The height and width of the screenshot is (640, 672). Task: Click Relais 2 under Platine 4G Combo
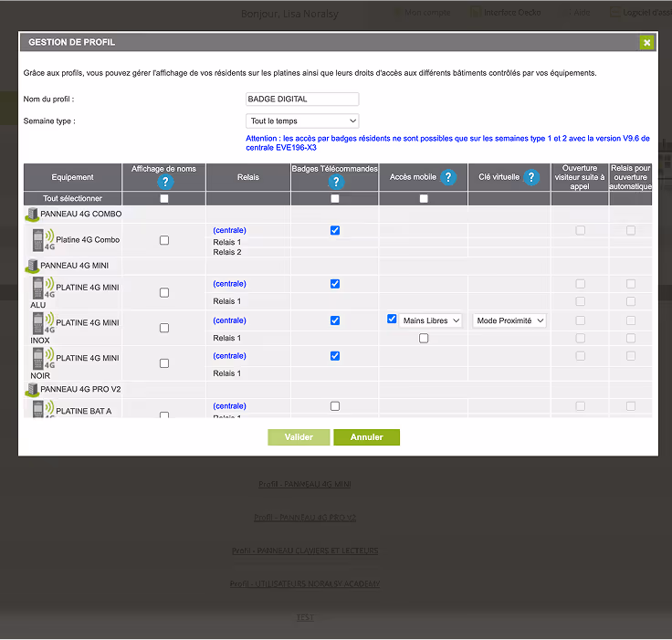click(227, 253)
